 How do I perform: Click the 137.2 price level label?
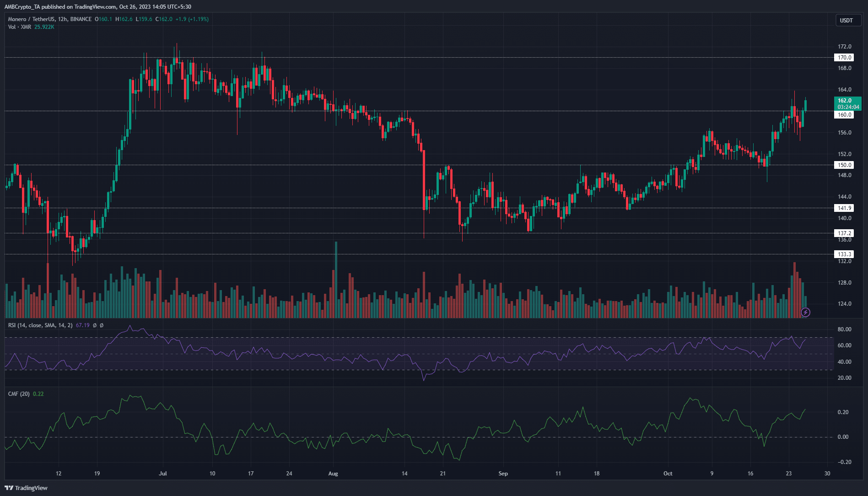tap(844, 233)
